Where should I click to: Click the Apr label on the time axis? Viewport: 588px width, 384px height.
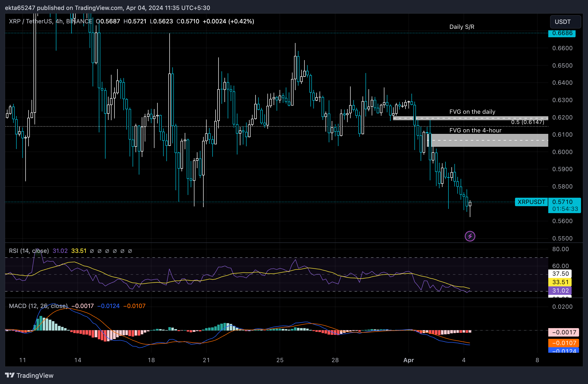click(x=409, y=360)
